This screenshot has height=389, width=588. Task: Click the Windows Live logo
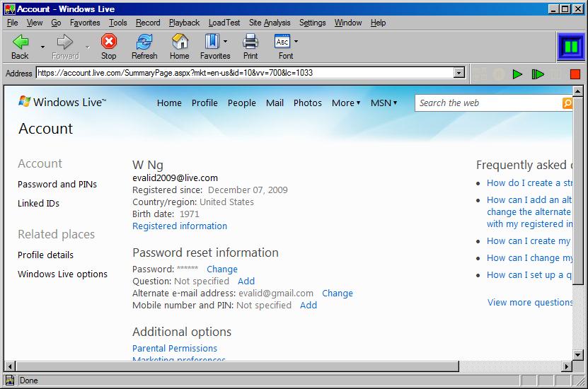tap(62, 102)
